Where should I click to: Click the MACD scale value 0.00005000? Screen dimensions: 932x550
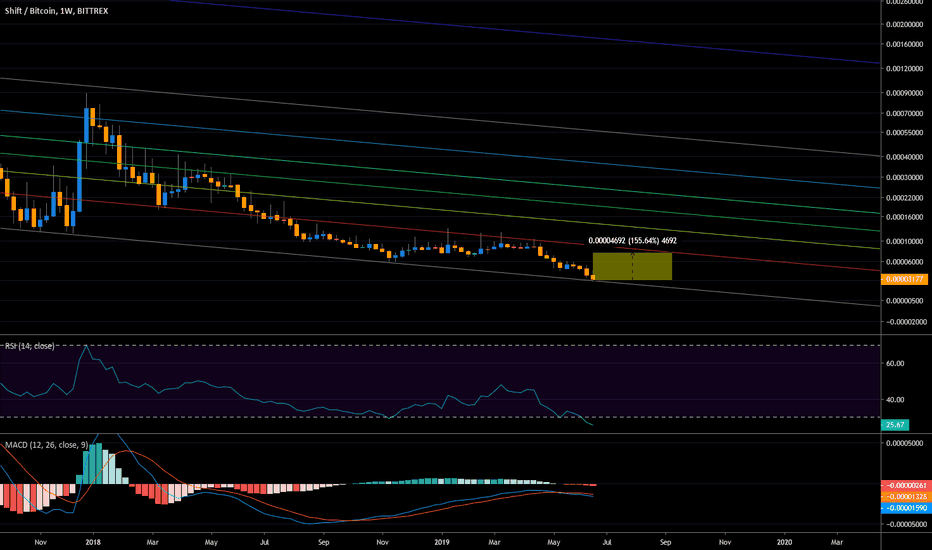click(x=905, y=443)
